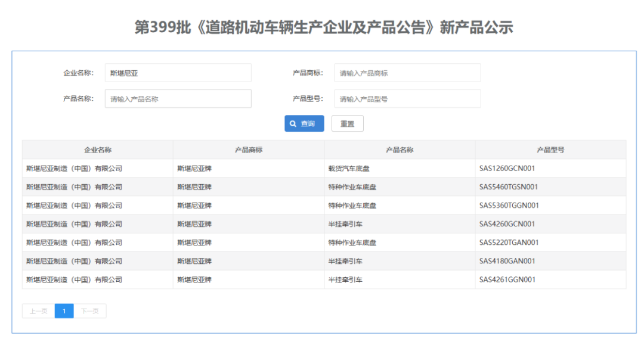
Task: Focus the 产品商标 input field
Action: pyautogui.click(x=407, y=73)
